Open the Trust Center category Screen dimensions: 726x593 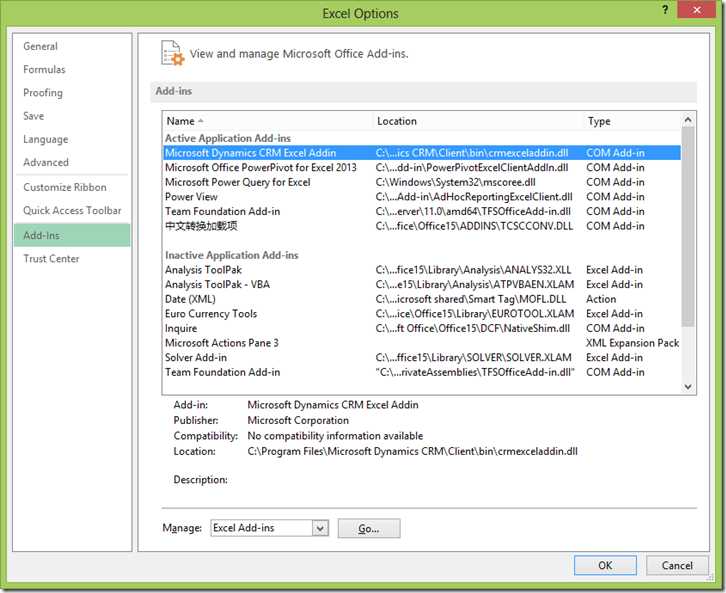click(72, 258)
